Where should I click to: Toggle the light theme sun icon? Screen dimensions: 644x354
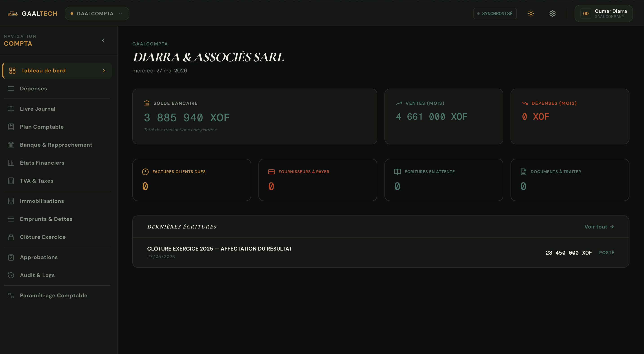(x=531, y=13)
